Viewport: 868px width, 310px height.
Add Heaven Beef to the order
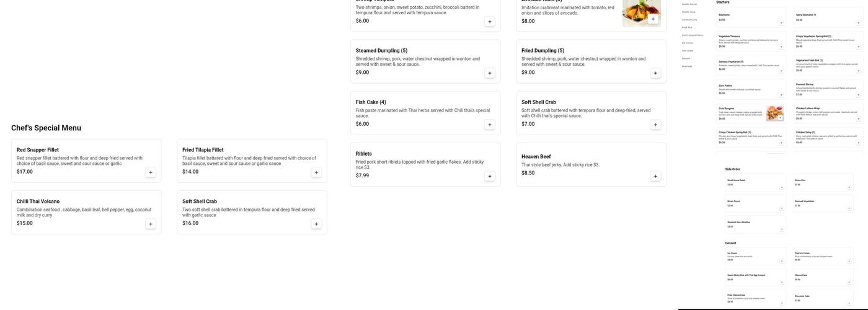click(x=655, y=176)
